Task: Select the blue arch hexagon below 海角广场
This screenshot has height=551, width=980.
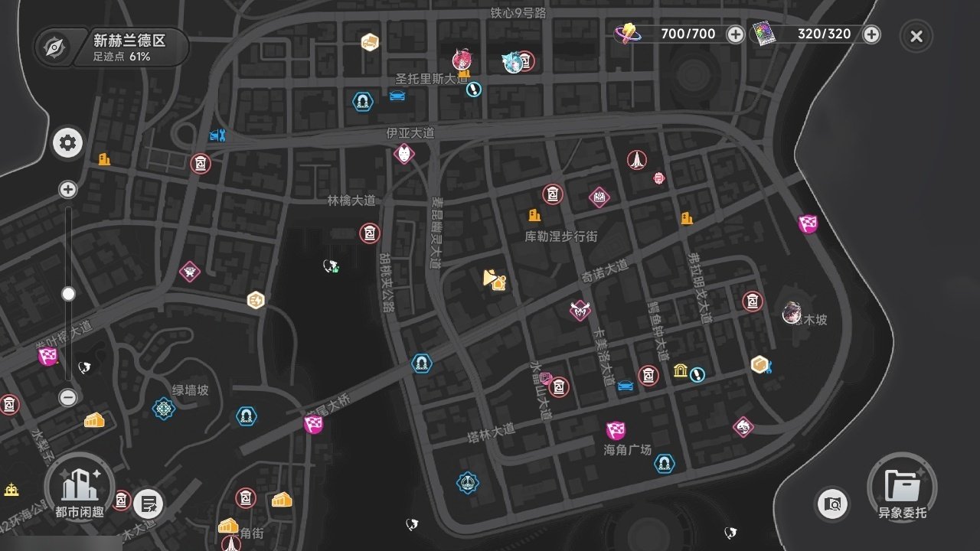Action: coord(665,462)
